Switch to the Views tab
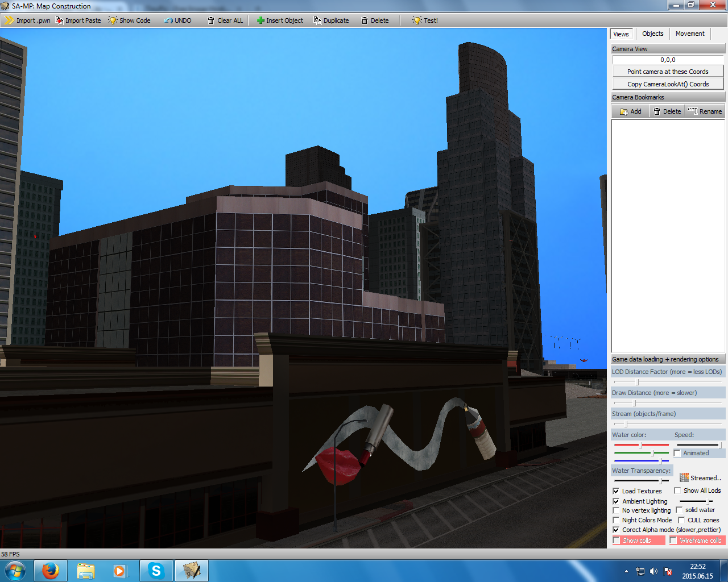 pos(621,34)
